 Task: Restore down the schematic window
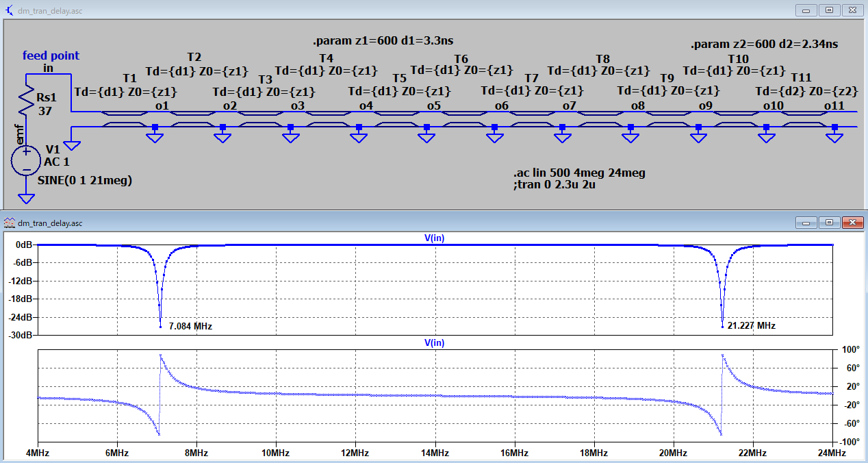[828, 10]
